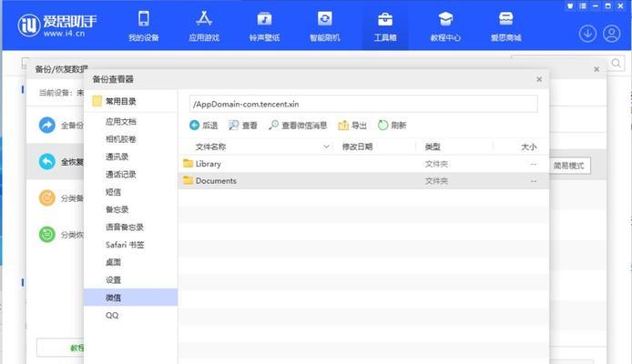Screen dimensions: 632x364
Task: Select the Documents folder row
Action: point(363,181)
